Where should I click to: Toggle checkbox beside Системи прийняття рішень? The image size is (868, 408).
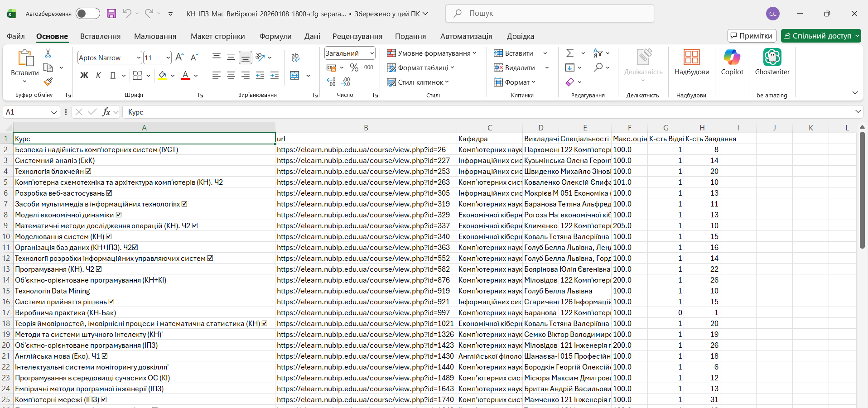[111, 302]
